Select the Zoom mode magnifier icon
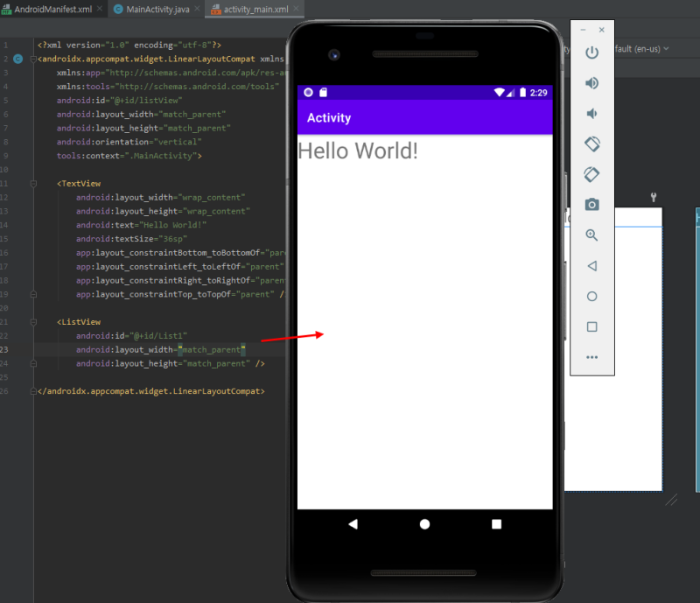700x603 pixels. coord(591,235)
